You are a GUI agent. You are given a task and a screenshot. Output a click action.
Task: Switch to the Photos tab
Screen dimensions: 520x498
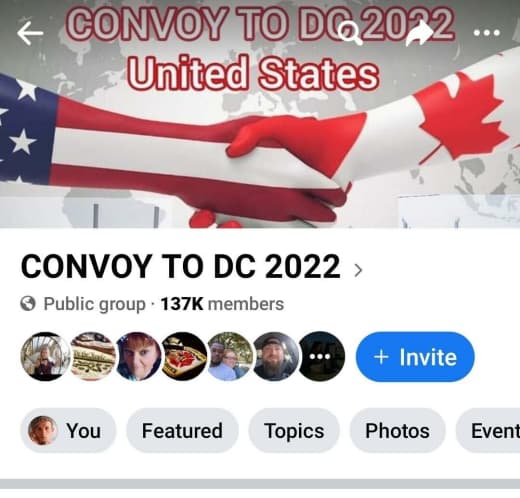pyautogui.click(x=397, y=430)
